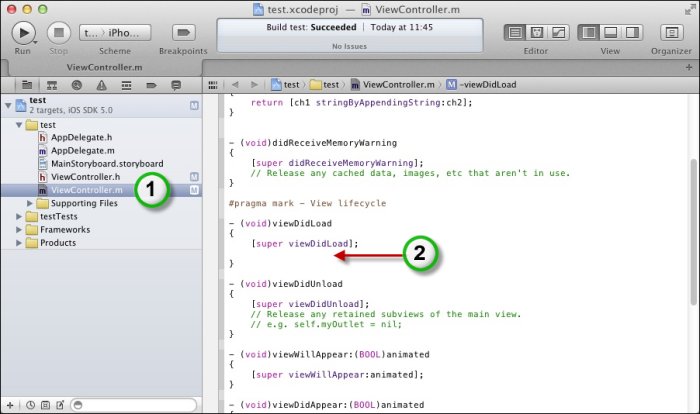Click the "#pragma mark - View lifecycle" line
This screenshot has width=700, height=414.
[x=307, y=203]
